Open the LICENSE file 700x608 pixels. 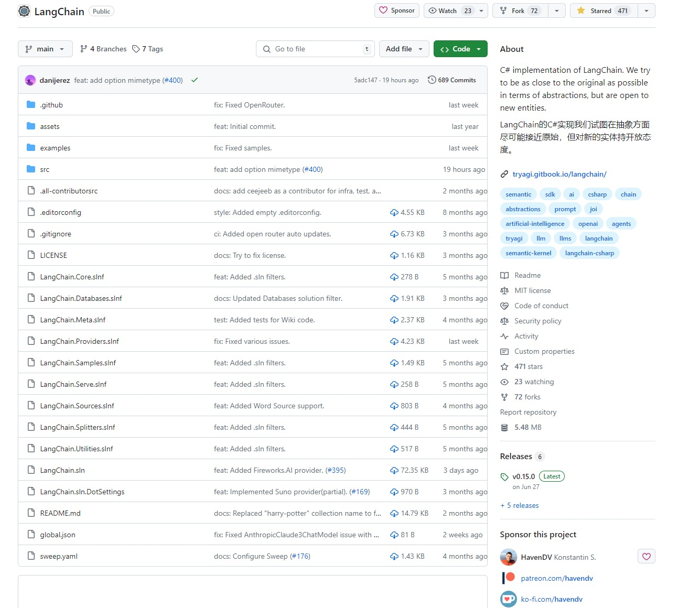coord(53,255)
